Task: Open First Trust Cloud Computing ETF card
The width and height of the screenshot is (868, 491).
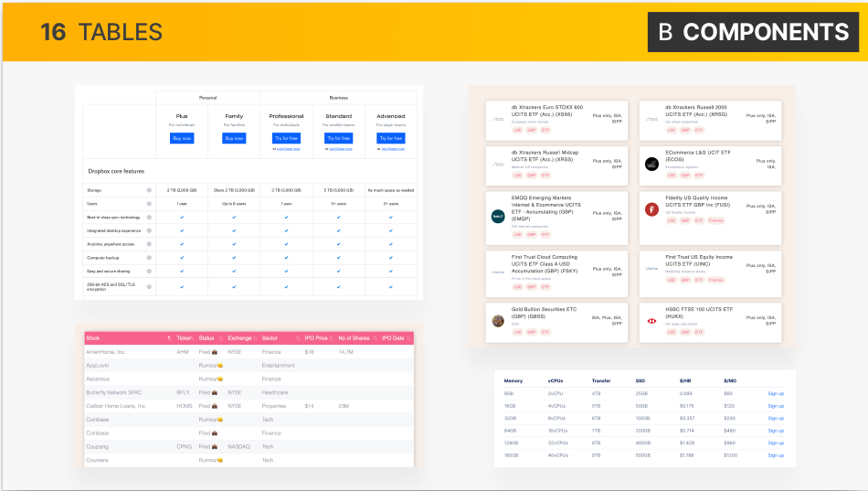Action: point(557,273)
